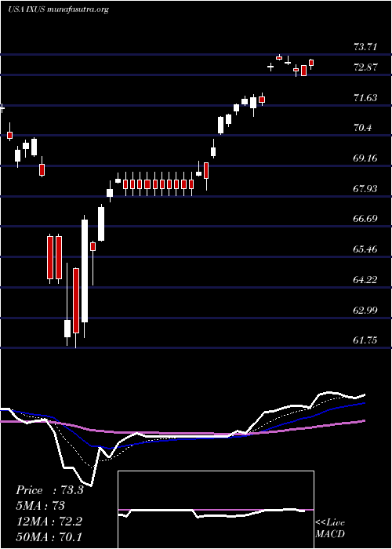392x549 pixels.
Task: Click the 72.87 price axis label
Action: (x=365, y=67)
